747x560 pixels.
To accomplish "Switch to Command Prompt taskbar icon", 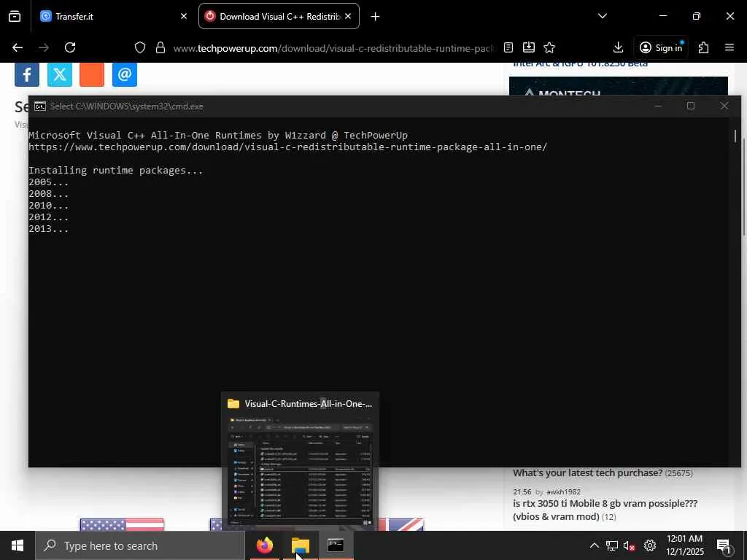I will pos(336,545).
